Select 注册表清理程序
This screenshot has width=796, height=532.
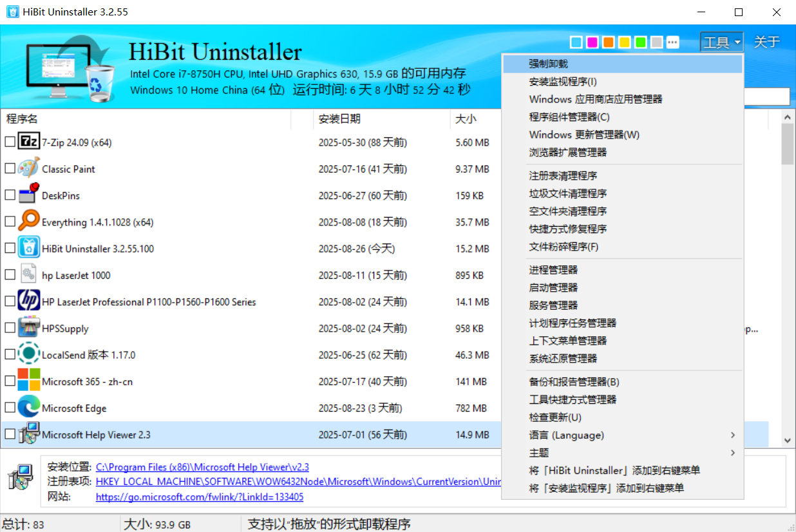tap(622, 176)
